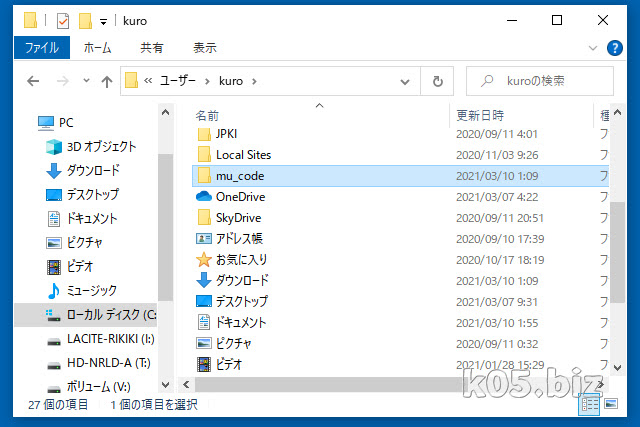The height and width of the screenshot is (427, 640).
Task: Click file list vertical scrollbar thumb
Action: pos(618,252)
